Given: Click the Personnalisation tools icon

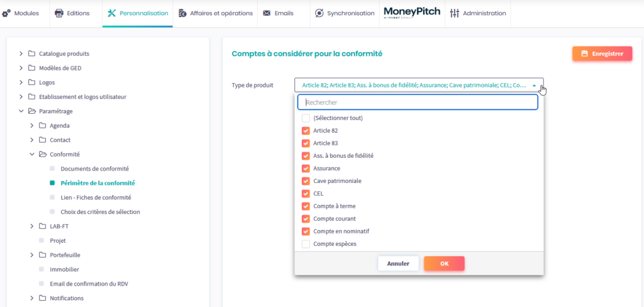Looking at the screenshot, I should click(112, 13).
